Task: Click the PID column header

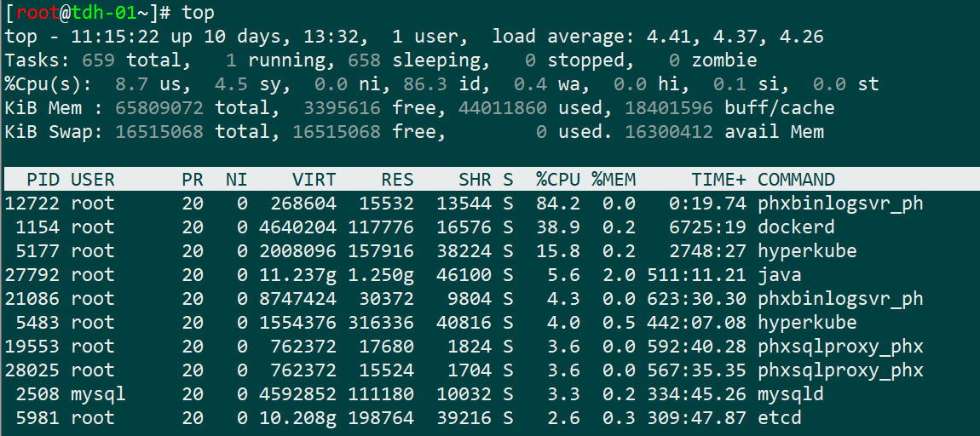Action: 43,180
